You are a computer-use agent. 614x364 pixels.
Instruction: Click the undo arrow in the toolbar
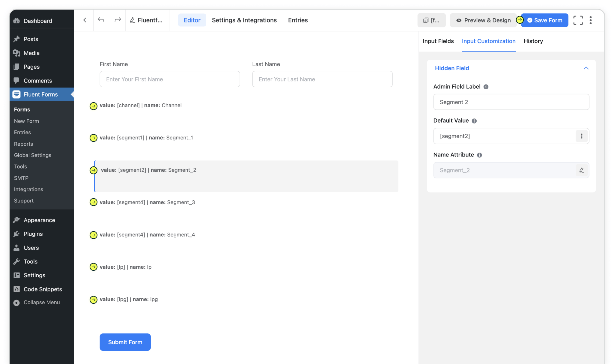101,20
